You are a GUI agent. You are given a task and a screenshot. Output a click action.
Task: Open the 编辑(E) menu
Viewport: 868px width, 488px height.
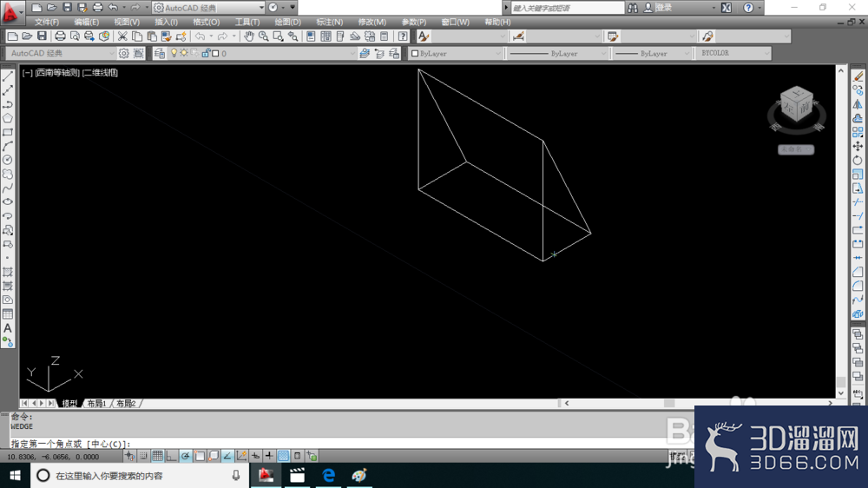[86, 23]
